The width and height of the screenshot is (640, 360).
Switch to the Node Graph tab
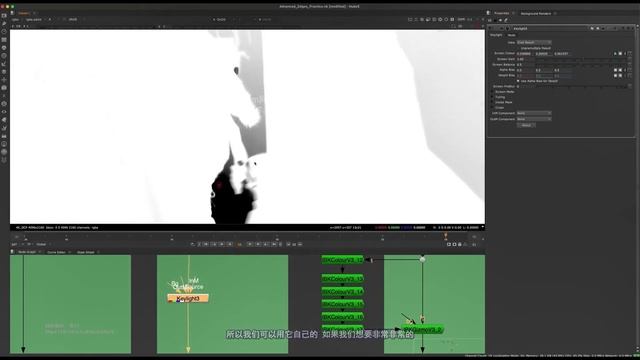[x=27, y=252]
